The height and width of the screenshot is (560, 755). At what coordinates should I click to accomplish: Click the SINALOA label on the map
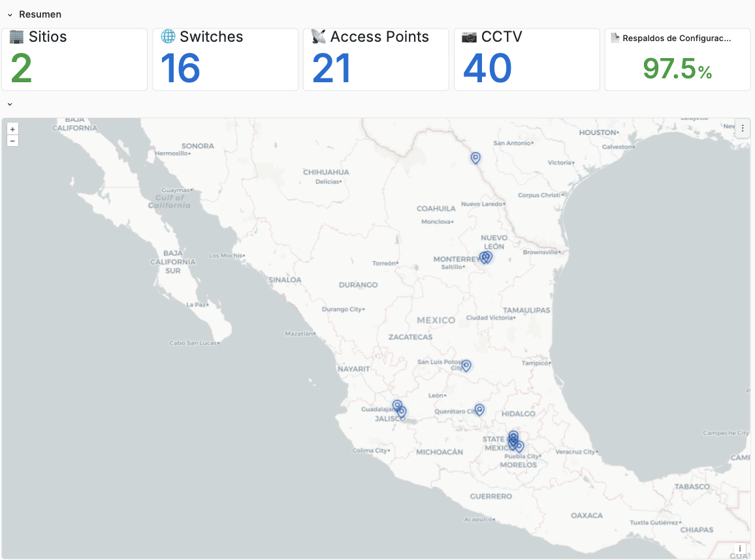coord(285,280)
